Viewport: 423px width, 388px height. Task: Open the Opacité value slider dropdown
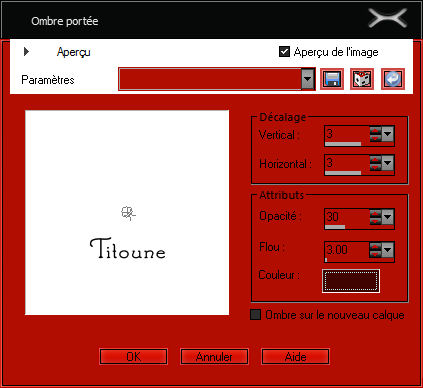[x=388, y=217]
